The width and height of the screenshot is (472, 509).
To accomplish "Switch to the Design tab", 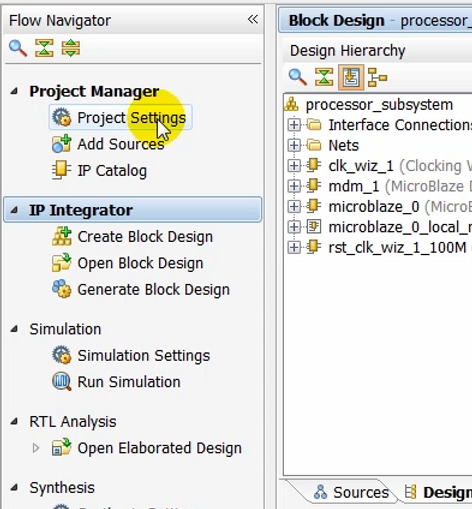I will click(x=437, y=492).
